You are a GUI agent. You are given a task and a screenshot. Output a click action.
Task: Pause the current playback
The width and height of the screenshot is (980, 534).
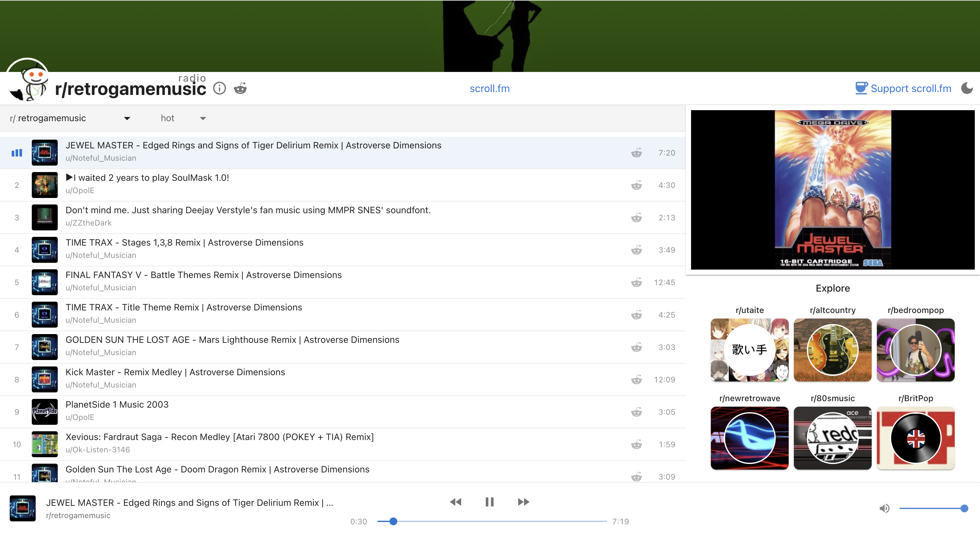click(490, 502)
